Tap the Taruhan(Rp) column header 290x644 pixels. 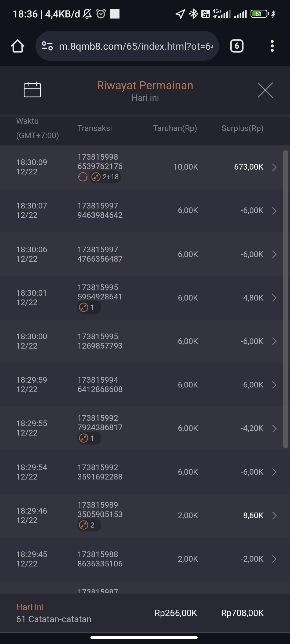pyautogui.click(x=175, y=128)
